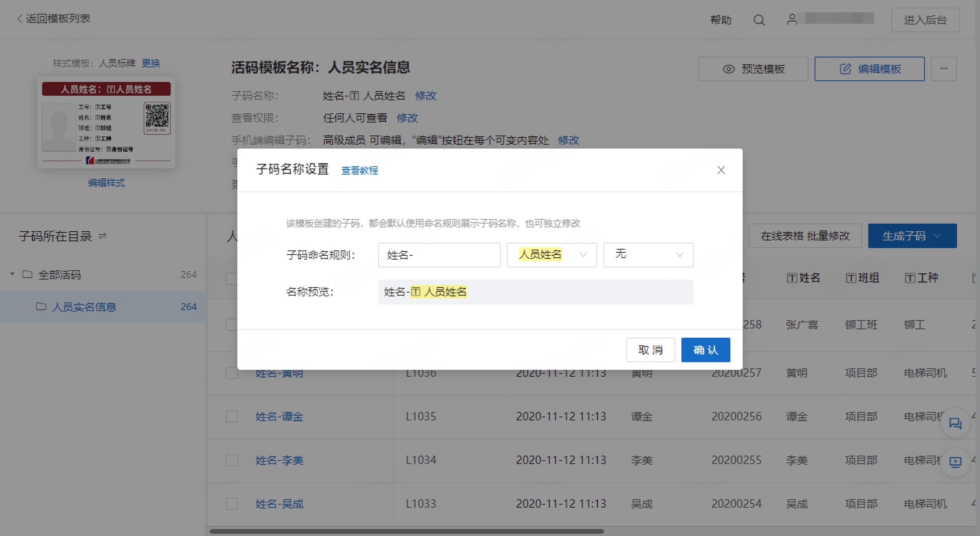The height and width of the screenshot is (536, 980).
Task: Click the 确认 button in the dialog
Action: [x=706, y=350]
